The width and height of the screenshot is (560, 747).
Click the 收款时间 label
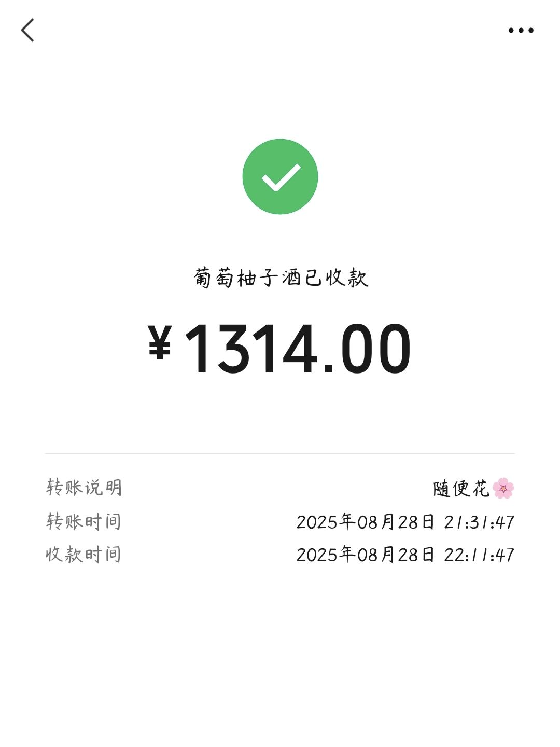(x=84, y=555)
